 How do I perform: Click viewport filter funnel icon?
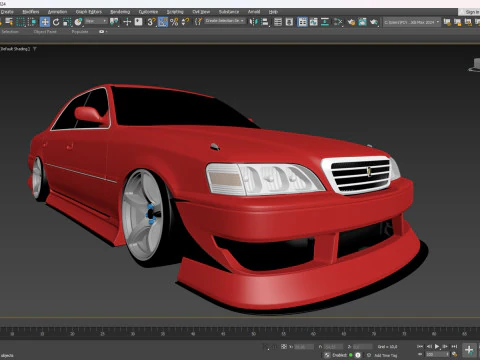coord(35,49)
